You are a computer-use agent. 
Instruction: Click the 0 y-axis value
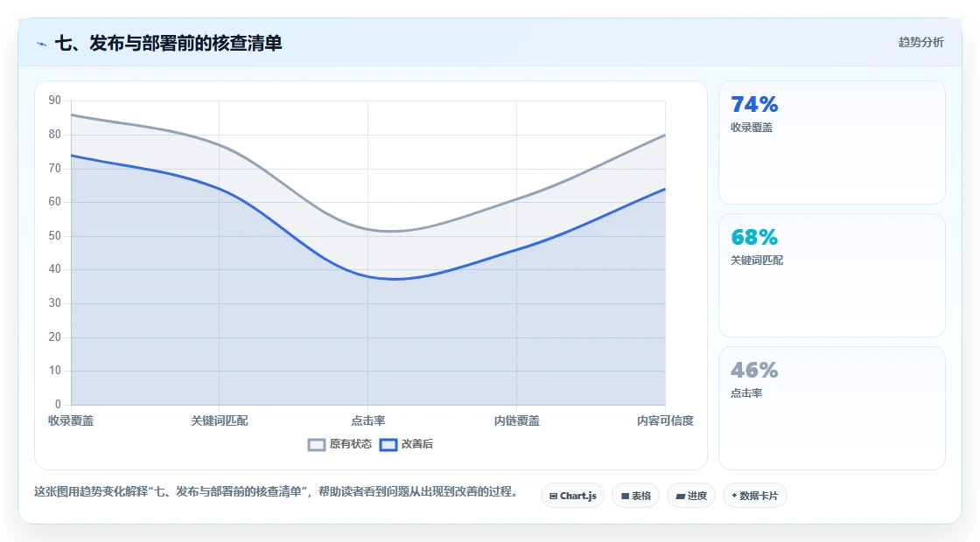[58, 405]
